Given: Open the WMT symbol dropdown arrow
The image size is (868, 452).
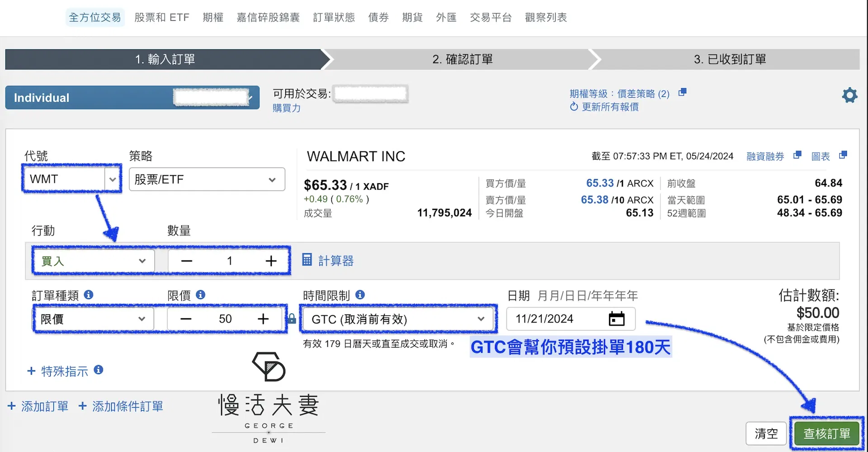Looking at the screenshot, I should 113,179.
